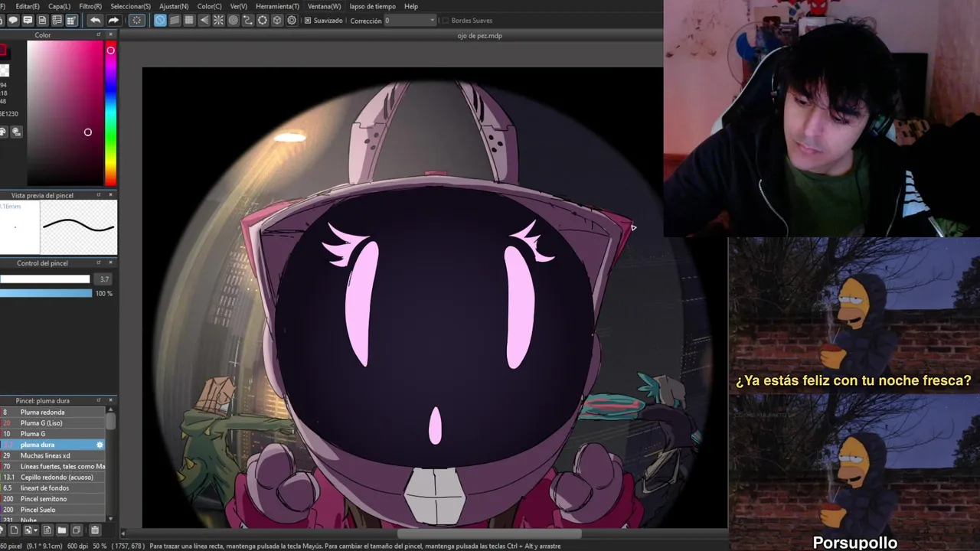The width and height of the screenshot is (980, 551).
Task: Close the Control del pincel panel
Action: pyautogui.click(x=111, y=263)
